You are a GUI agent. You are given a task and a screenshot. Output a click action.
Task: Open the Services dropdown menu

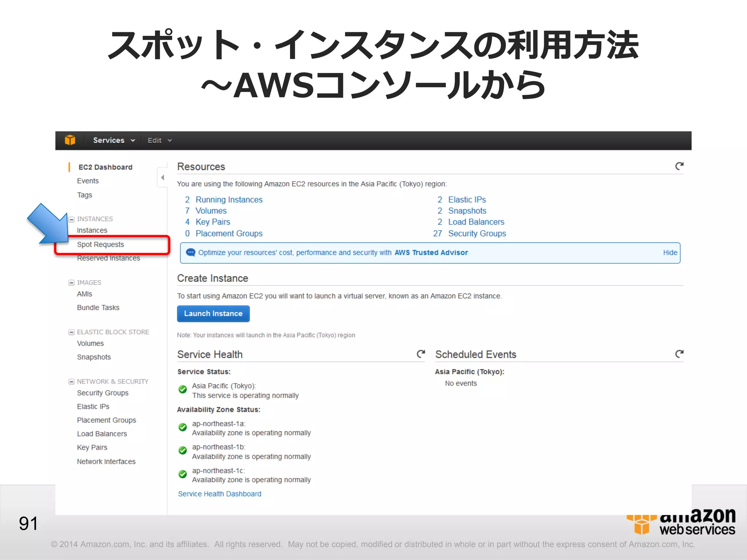pyautogui.click(x=114, y=140)
